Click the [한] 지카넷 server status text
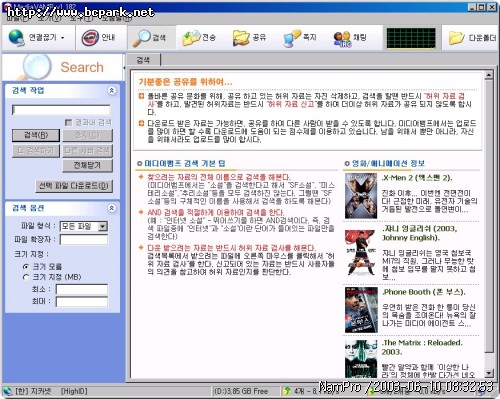This screenshot has height=399, width=500. (33, 391)
